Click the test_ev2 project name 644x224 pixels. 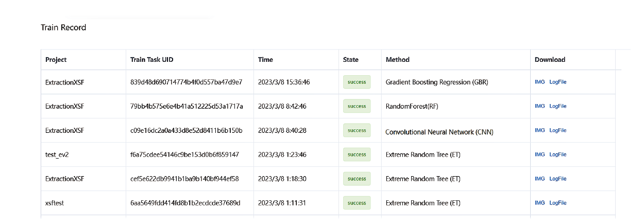pyautogui.click(x=57, y=154)
